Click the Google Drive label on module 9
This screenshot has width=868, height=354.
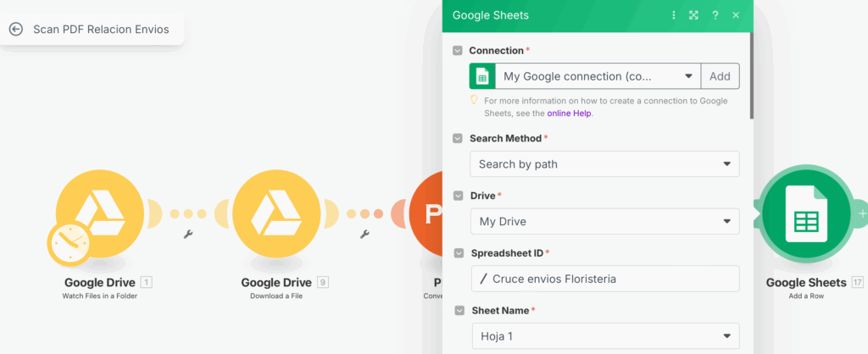[x=276, y=283]
